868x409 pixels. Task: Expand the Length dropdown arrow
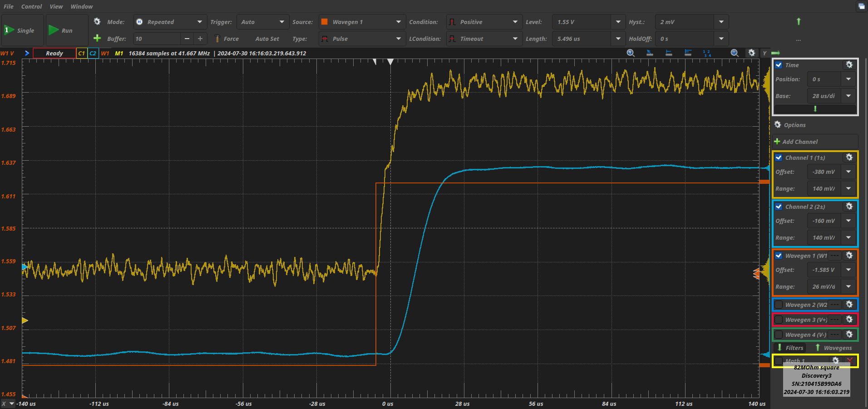[618, 39]
